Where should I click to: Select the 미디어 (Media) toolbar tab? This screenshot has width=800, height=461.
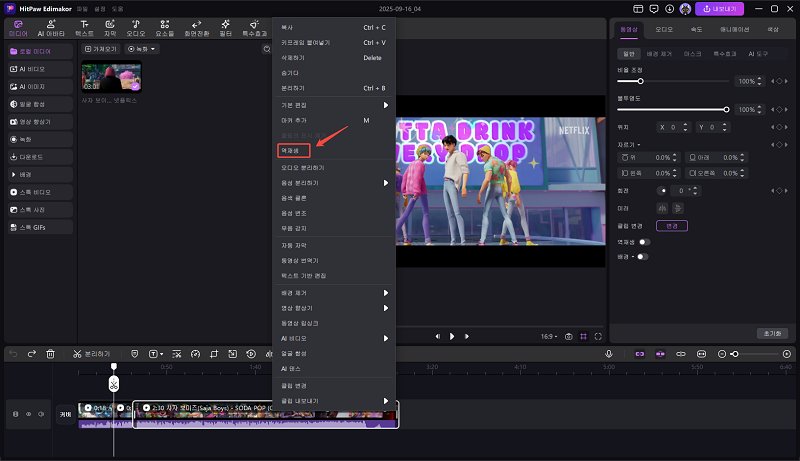18,28
